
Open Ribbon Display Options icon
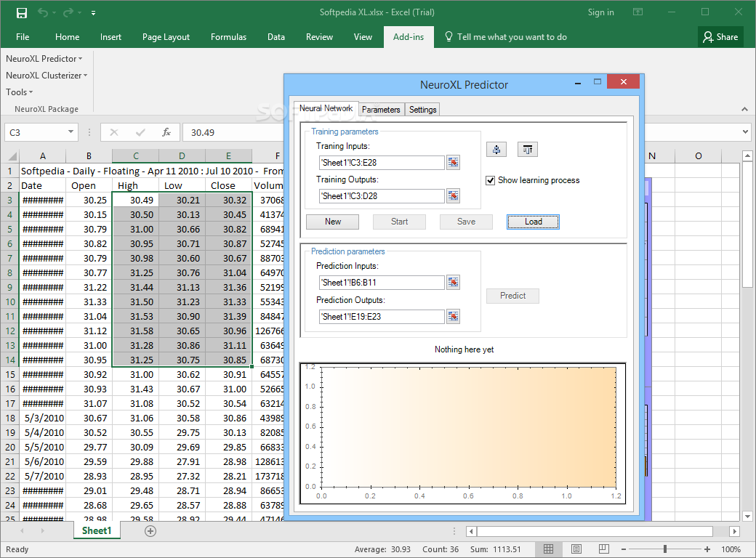(x=638, y=12)
